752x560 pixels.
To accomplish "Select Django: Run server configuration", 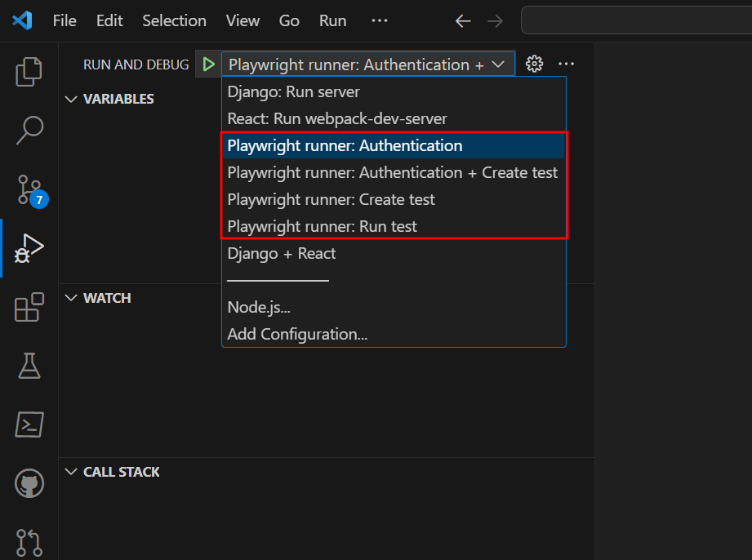I will [x=394, y=91].
